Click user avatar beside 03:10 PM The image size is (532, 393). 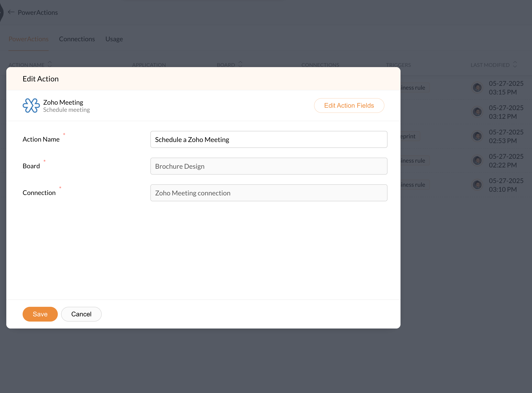pos(477,185)
